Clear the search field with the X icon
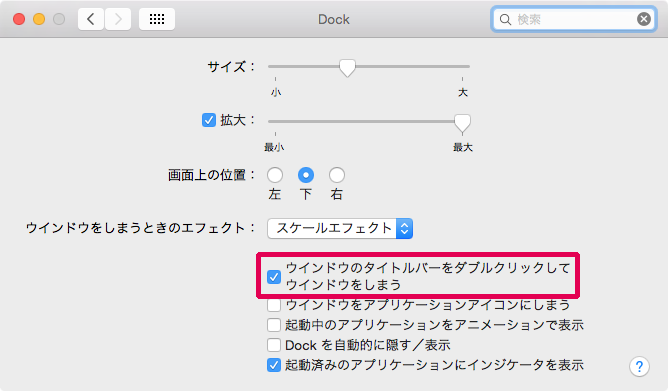668x391 pixels. [x=644, y=19]
